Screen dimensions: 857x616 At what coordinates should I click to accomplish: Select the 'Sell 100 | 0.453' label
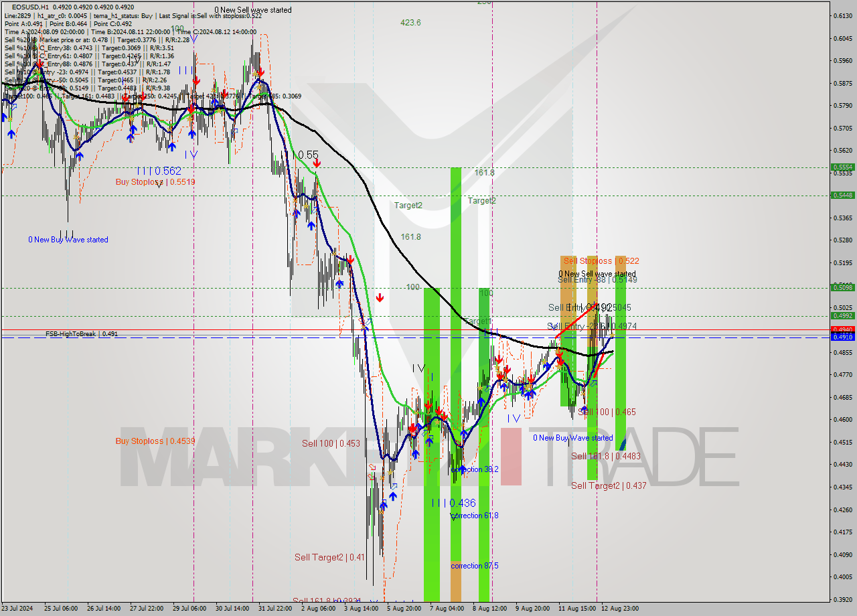(331, 443)
